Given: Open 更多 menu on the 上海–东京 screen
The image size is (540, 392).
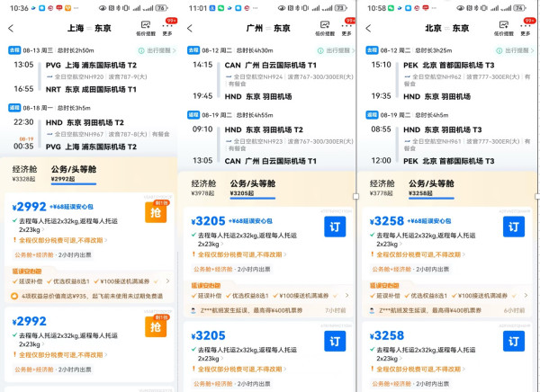Looking at the screenshot, I should (167, 29).
